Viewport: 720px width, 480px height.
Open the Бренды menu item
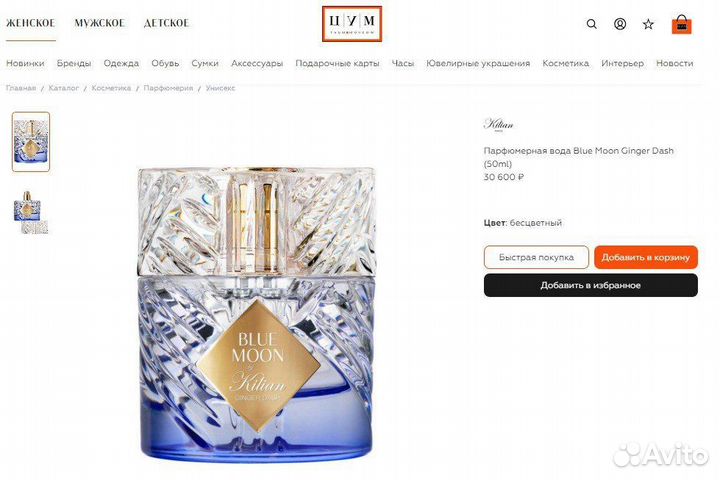74,63
